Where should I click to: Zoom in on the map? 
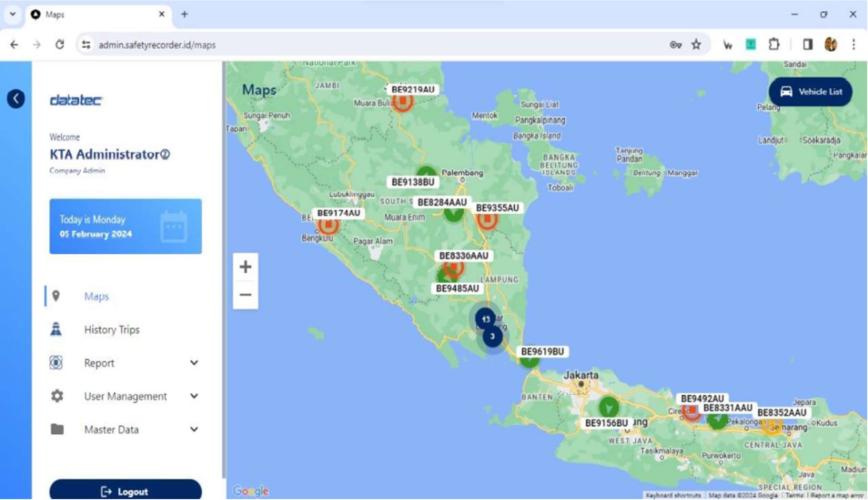[245, 267]
